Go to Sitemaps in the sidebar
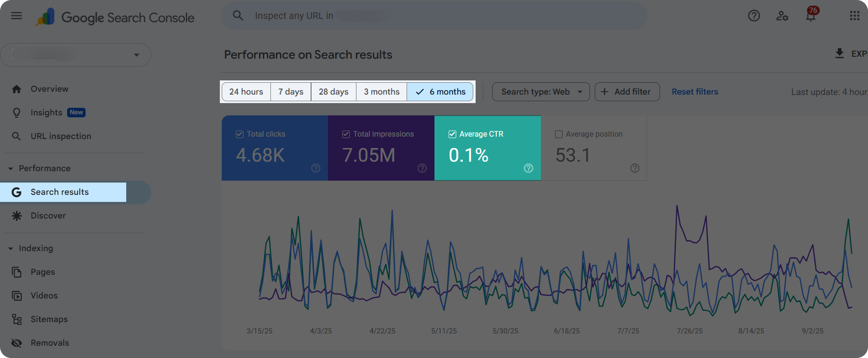Image resolution: width=868 pixels, height=358 pixels. [49, 319]
